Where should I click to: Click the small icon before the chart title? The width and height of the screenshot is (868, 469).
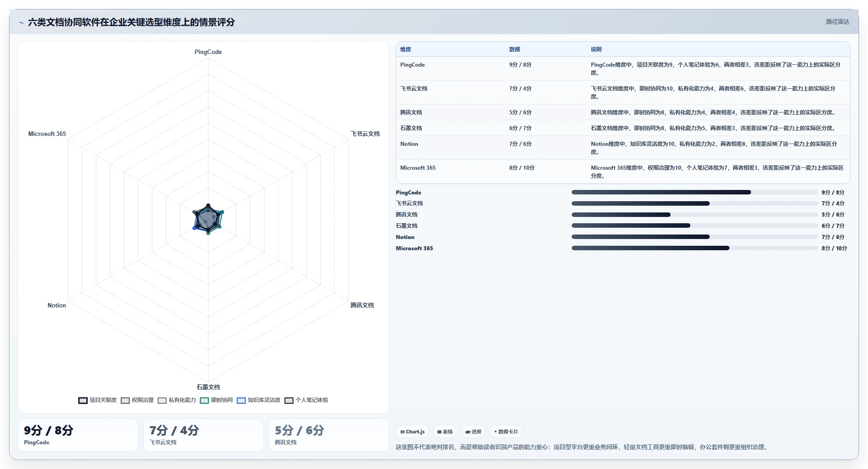(21, 23)
